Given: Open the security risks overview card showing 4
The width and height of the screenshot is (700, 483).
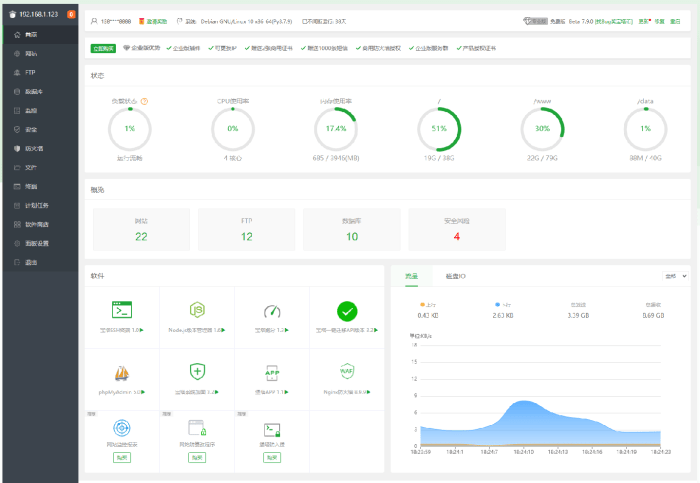Looking at the screenshot, I should (456, 229).
